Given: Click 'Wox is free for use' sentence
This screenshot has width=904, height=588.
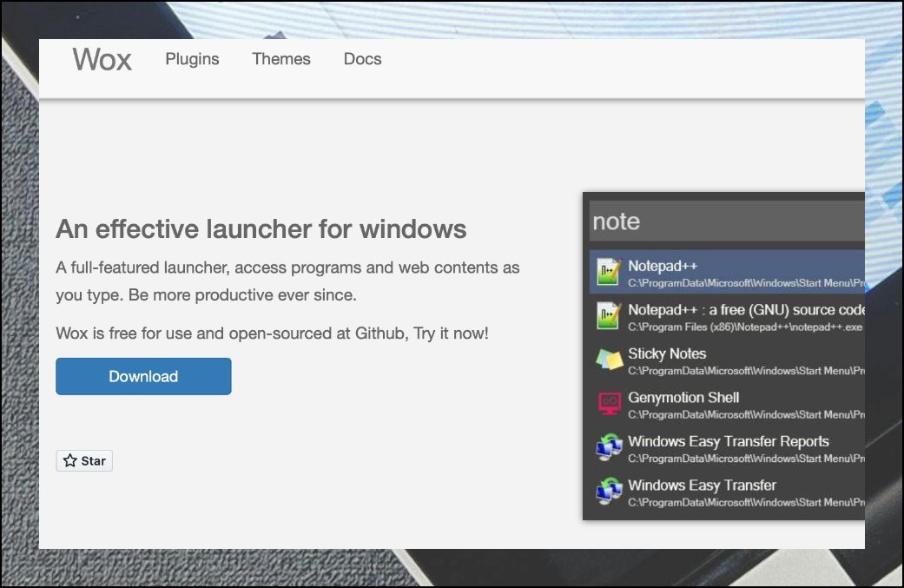Looking at the screenshot, I should (272, 334).
